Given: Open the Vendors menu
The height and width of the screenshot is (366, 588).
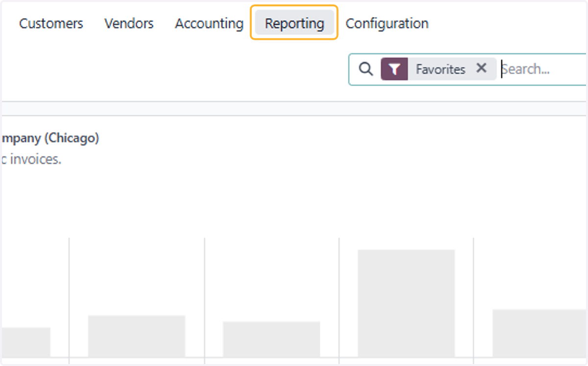Looking at the screenshot, I should 129,24.
